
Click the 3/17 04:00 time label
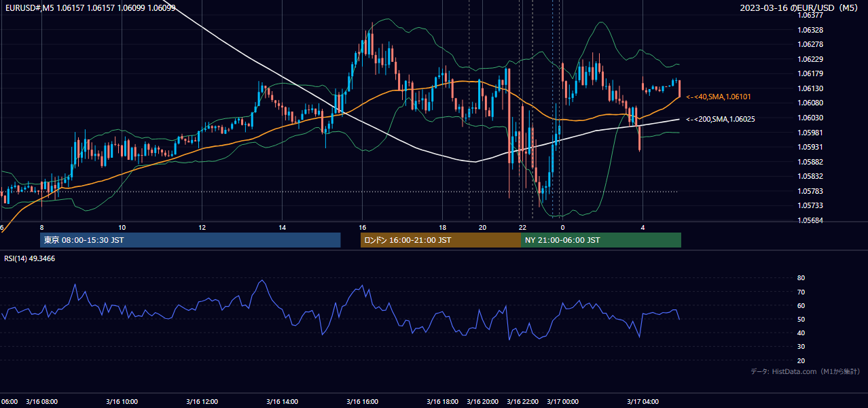[x=643, y=402]
